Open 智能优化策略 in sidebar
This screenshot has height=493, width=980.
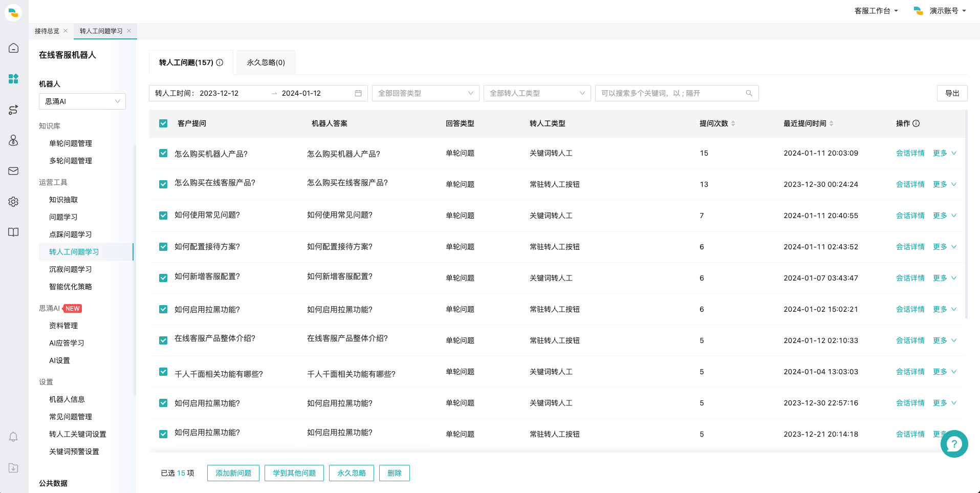(71, 287)
